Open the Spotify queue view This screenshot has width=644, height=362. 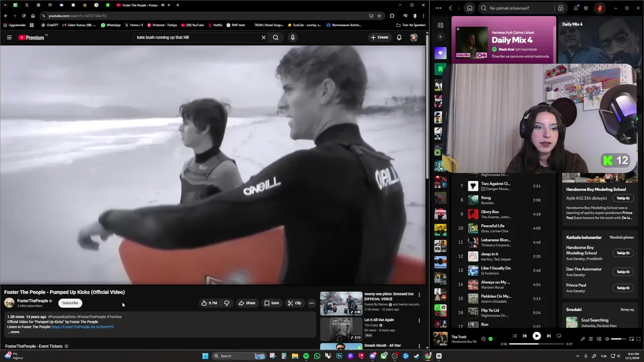591,339
